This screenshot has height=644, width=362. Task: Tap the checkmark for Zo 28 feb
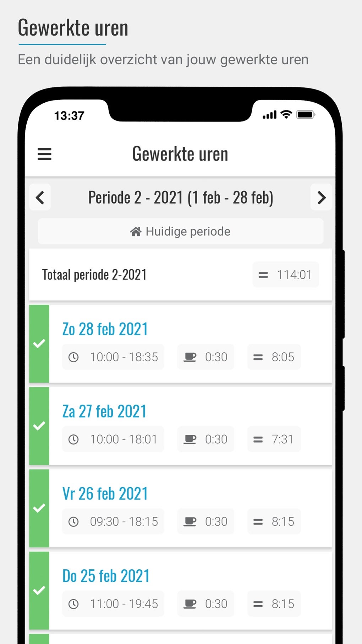39,343
